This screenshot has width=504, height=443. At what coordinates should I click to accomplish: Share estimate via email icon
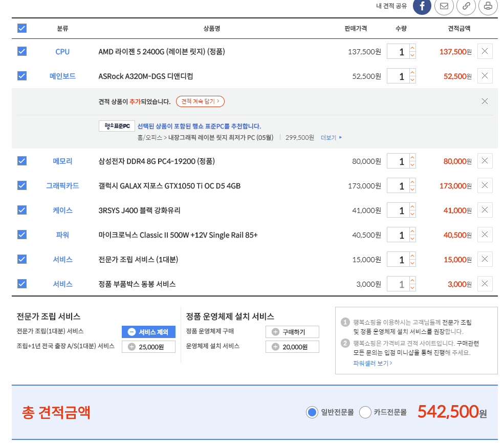click(x=444, y=6)
